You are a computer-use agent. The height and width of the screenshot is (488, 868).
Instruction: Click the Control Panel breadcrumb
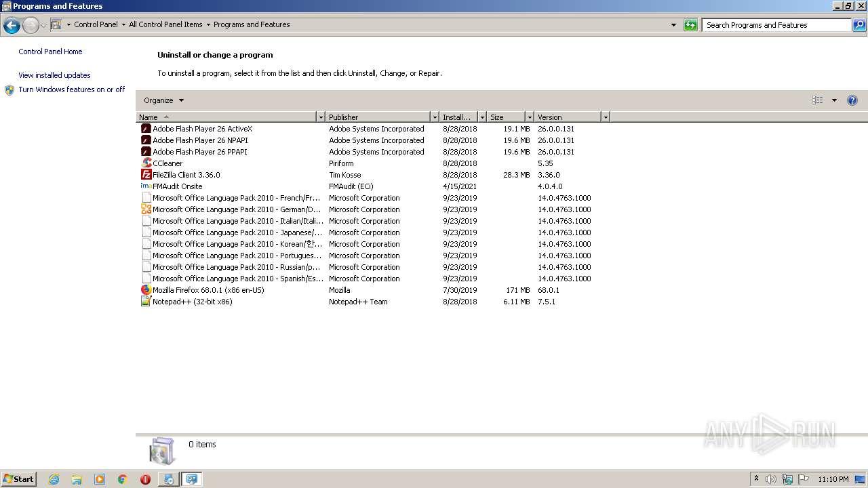[x=96, y=24]
